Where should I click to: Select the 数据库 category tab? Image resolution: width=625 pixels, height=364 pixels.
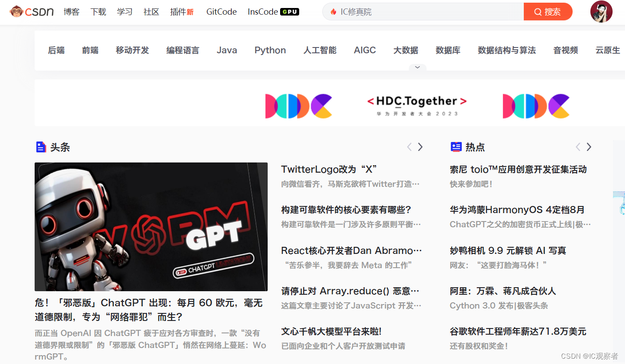pos(448,50)
